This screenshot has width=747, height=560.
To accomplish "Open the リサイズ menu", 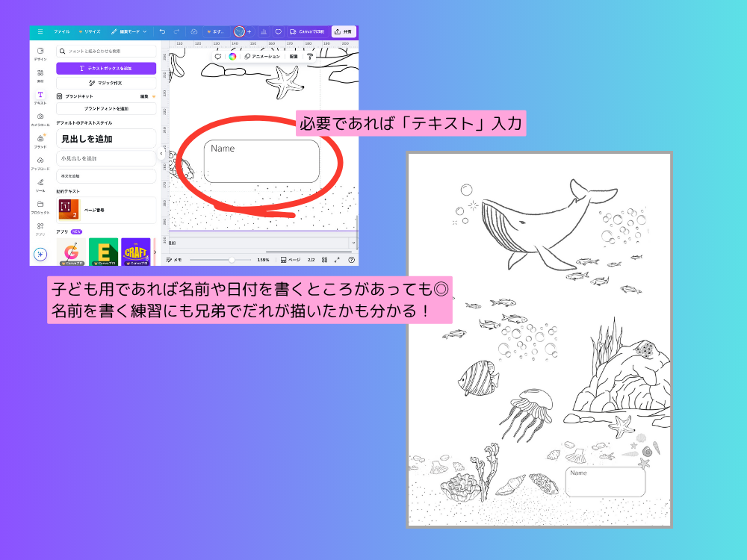I will coord(90,32).
